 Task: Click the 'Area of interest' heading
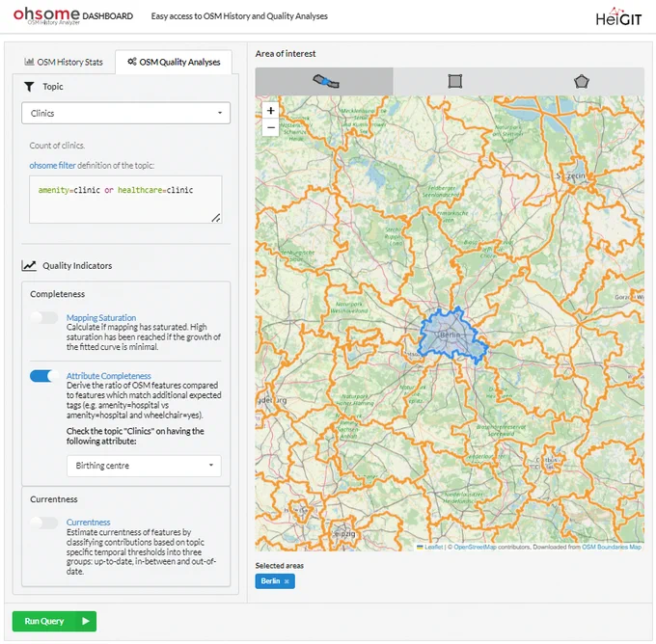click(x=286, y=54)
